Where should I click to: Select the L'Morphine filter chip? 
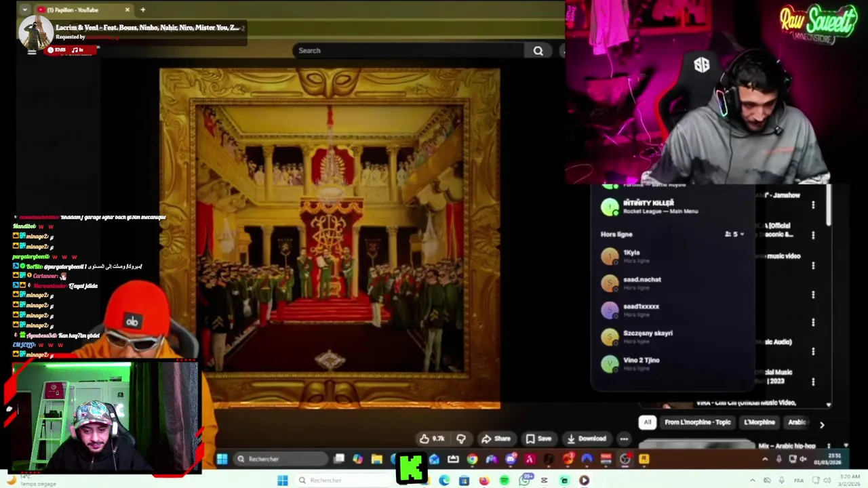coord(759,422)
